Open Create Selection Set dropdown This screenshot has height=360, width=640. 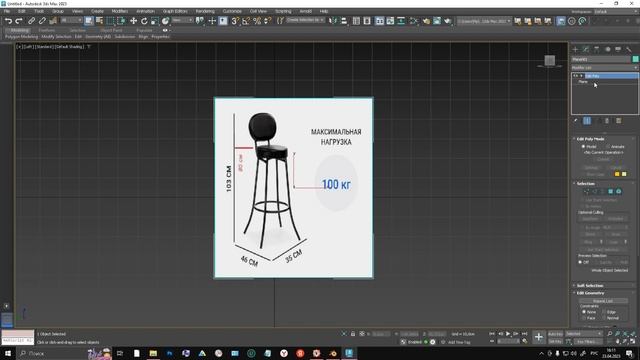[x=305, y=20]
